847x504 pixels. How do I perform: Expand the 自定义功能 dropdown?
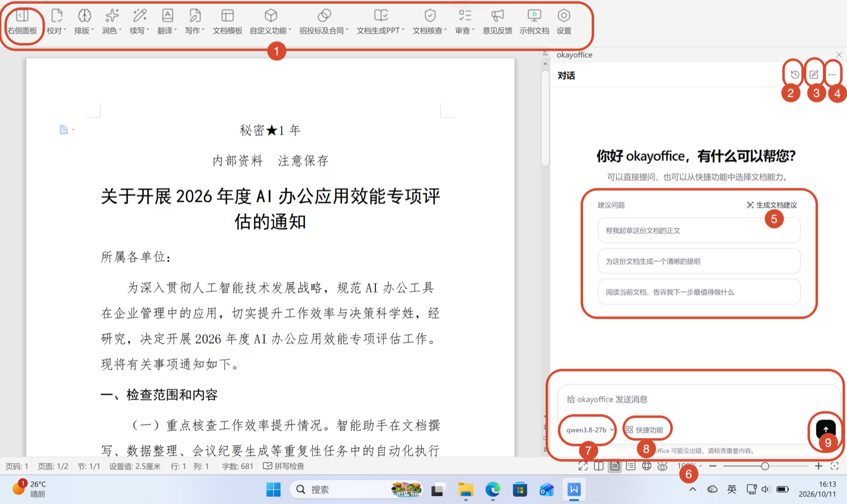coord(271,23)
